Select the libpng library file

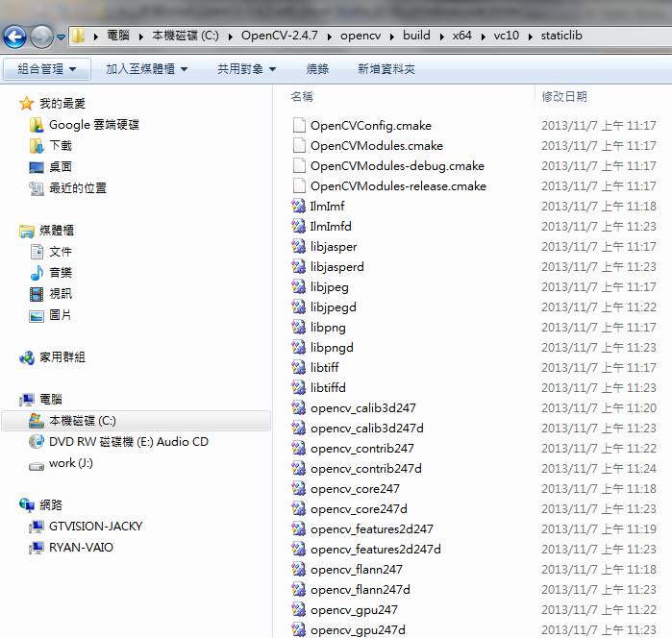(328, 328)
